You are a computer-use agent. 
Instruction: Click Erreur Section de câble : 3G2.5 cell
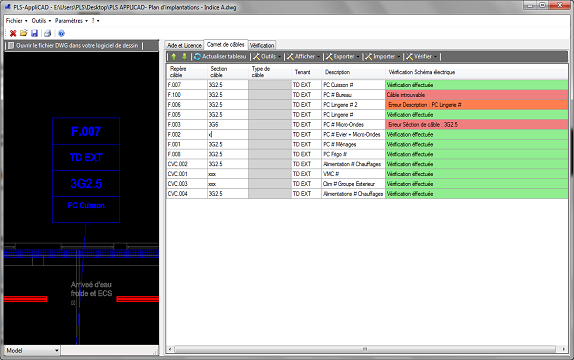pyautogui.click(x=477, y=125)
